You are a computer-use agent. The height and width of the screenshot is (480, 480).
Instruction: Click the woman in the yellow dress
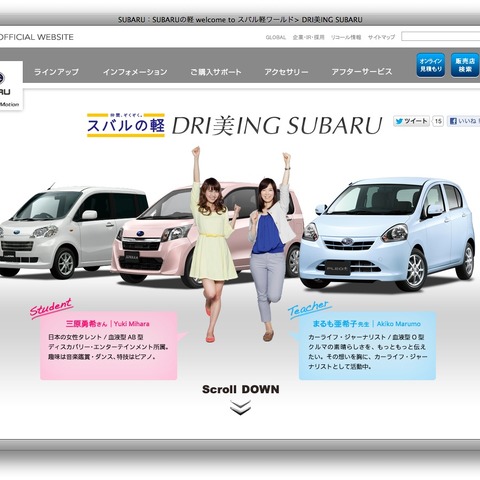click(x=213, y=243)
